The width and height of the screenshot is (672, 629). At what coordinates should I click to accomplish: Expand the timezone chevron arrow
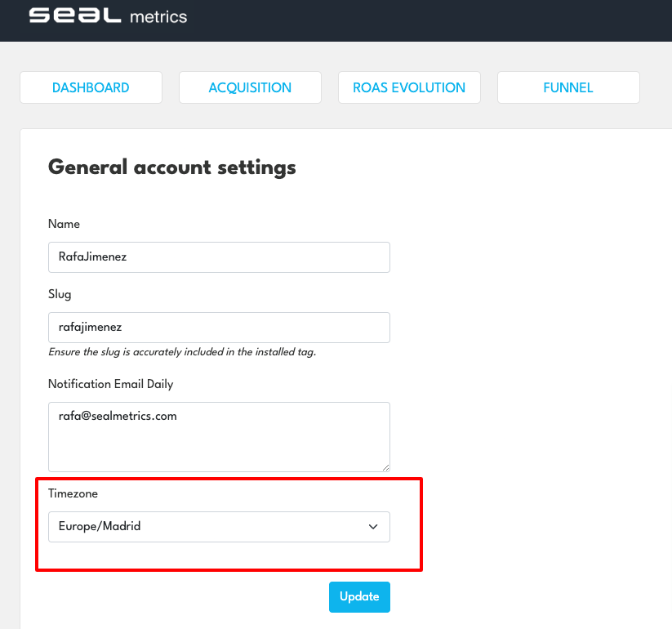point(373,527)
